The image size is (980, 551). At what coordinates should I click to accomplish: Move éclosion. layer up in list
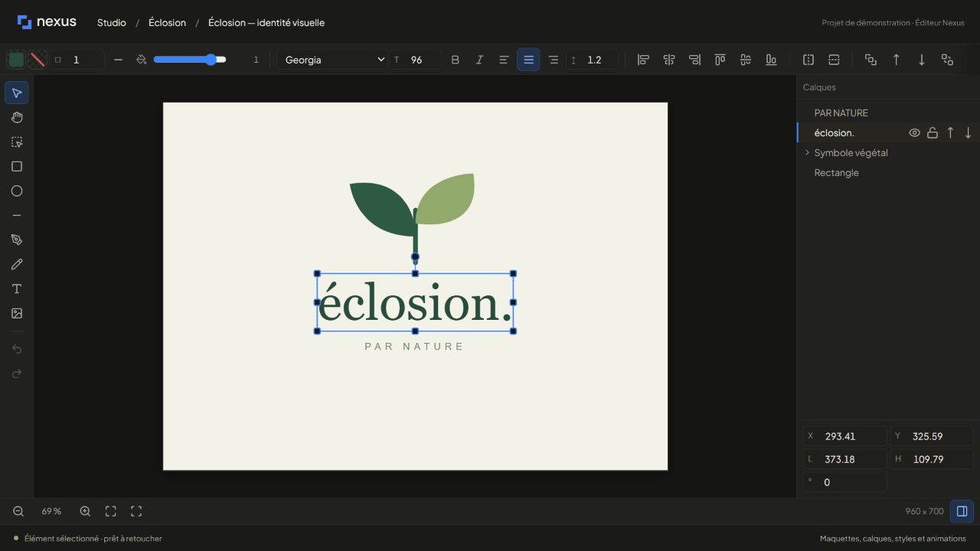pos(950,133)
